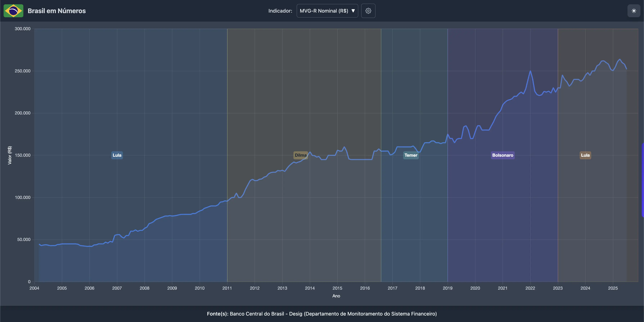Open the MVG-R Nominal indicator dropdown
This screenshot has height=322, width=644.
327,11
